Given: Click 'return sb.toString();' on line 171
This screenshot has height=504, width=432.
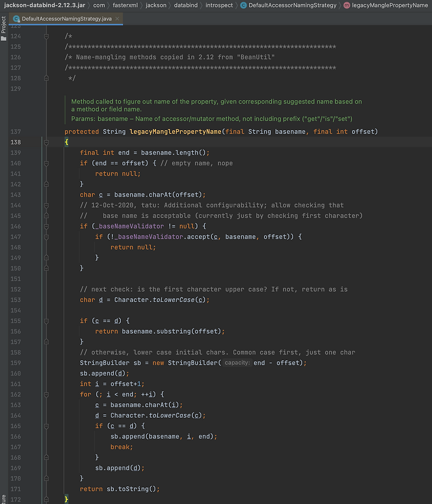Looking at the screenshot, I should coord(120,489).
